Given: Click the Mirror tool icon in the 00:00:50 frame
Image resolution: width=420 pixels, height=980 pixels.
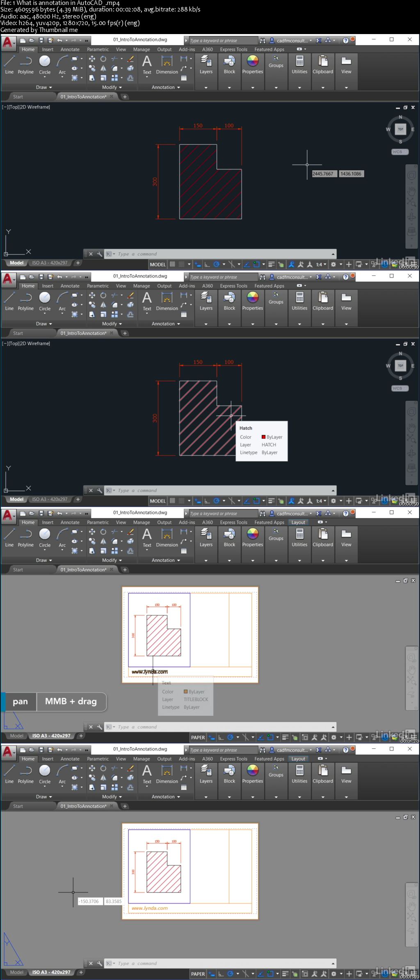Looking at the screenshot, I should pyautogui.click(x=103, y=305).
